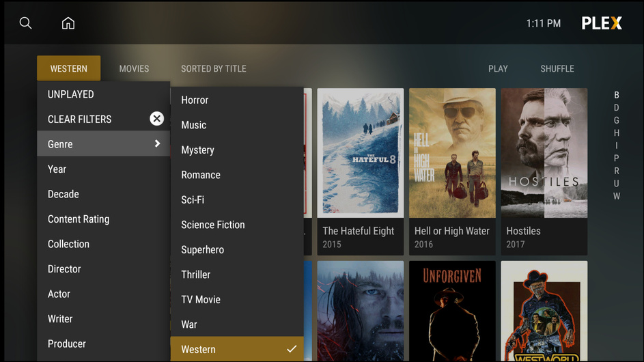
Task: Choose Horror genre
Action: tap(237, 100)
